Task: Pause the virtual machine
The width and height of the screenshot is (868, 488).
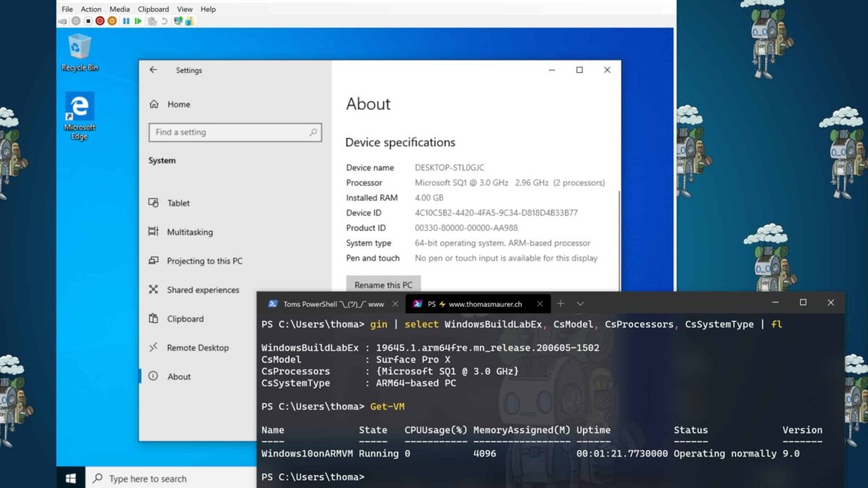Action: (127, 21)
